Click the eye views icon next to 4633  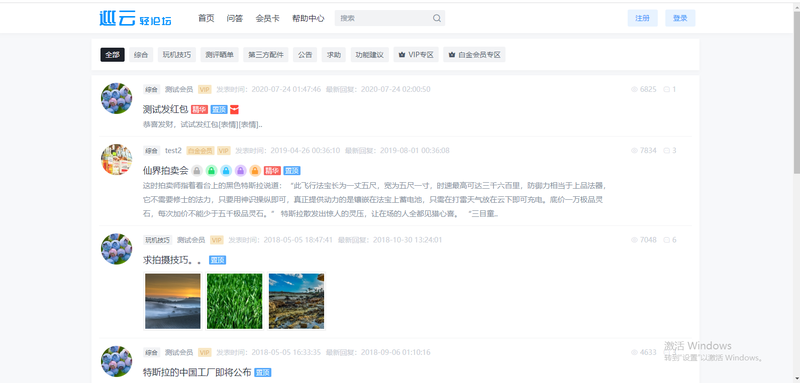[x=634, y=352]
